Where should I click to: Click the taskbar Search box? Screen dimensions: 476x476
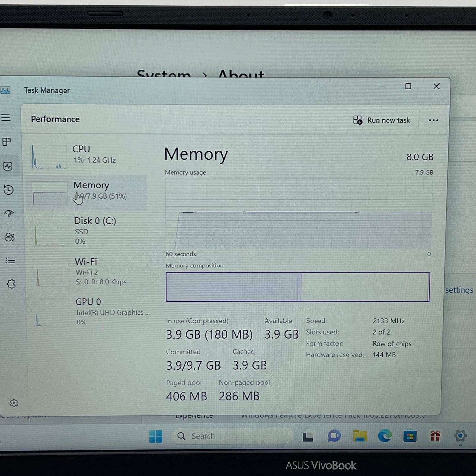tap(233, 436)
